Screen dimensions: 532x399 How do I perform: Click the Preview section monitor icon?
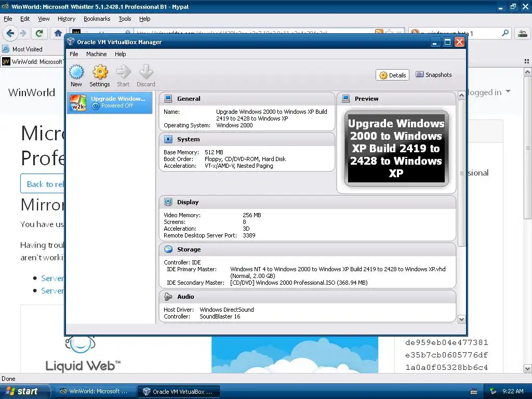coord(345,98)
